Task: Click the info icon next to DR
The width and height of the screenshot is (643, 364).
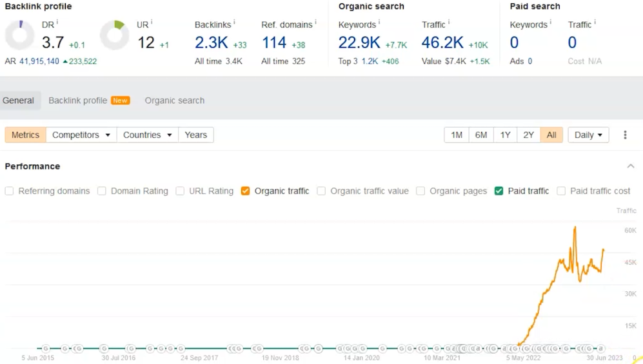Action: tap(57, 23)
